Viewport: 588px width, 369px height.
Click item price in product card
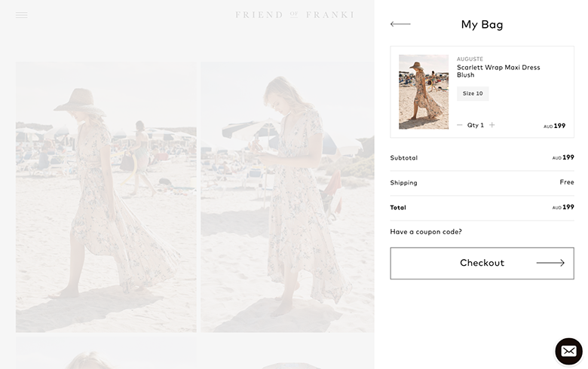point(555,126)
